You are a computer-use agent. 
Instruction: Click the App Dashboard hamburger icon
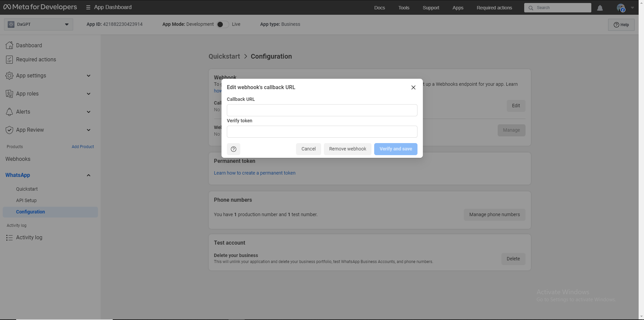(88, 7)
